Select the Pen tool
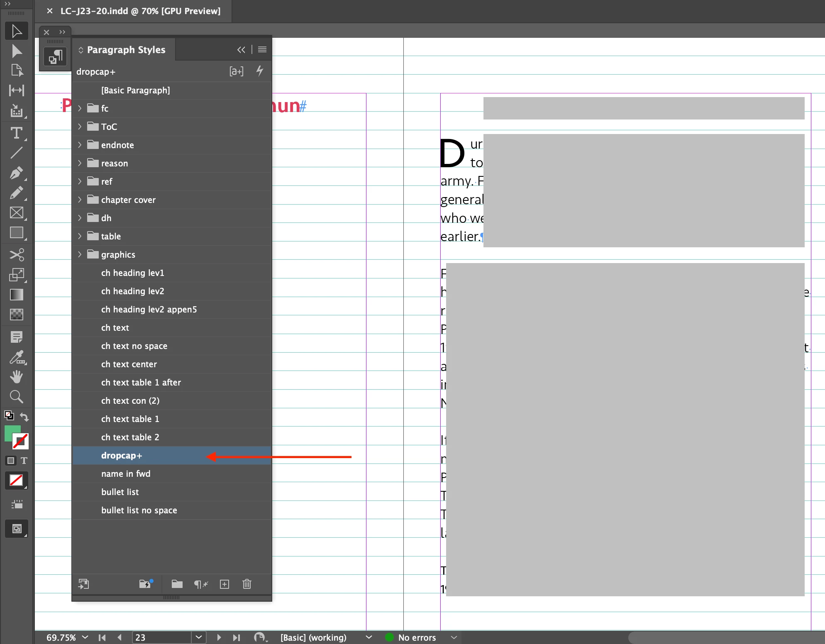The image size is (825, 644). pyautogui.click(x=16, y=173)
